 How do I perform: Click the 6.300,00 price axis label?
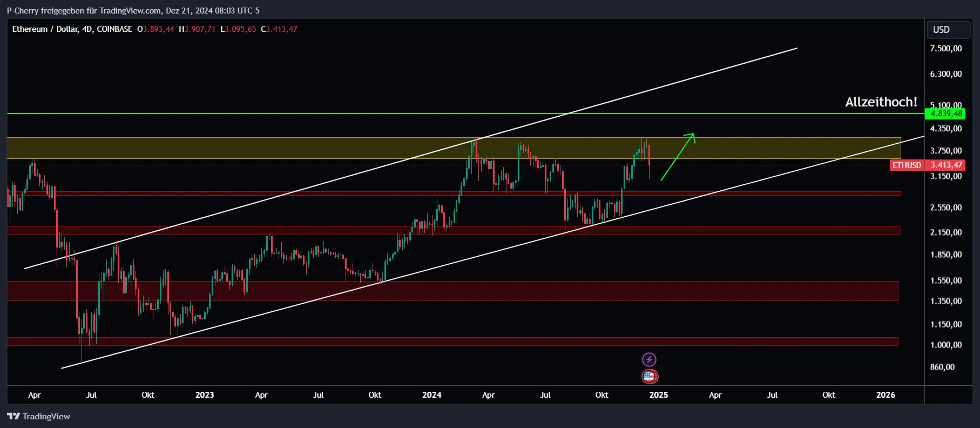coord(945,74)
